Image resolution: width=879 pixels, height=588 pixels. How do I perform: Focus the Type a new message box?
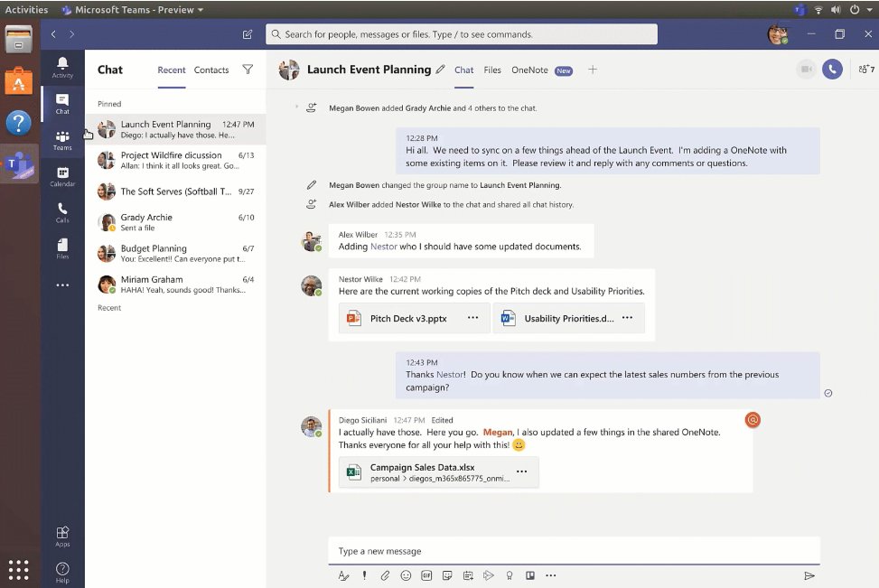coord(574,551)
